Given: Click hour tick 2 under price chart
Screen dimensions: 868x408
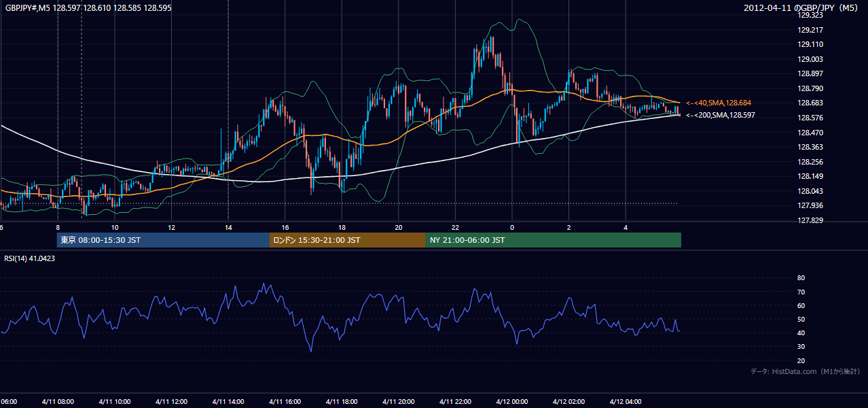Looking at the screenshot, I should [568, 227].
